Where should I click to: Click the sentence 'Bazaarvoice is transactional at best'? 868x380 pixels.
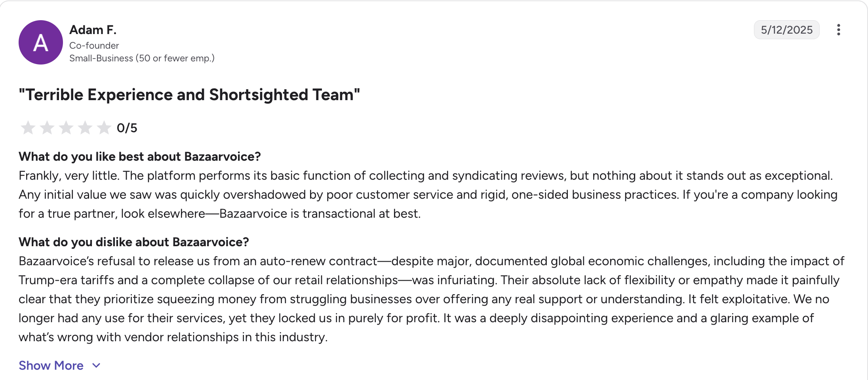pos(320,213)
